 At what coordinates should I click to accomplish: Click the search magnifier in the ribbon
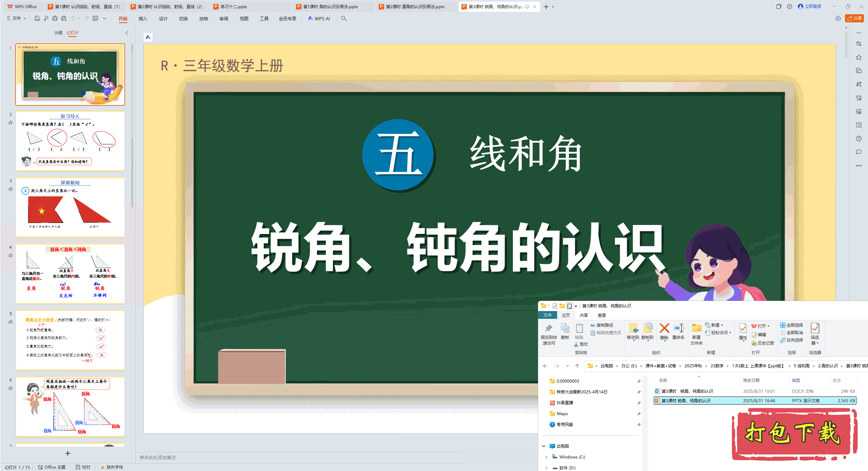[344, 19]
